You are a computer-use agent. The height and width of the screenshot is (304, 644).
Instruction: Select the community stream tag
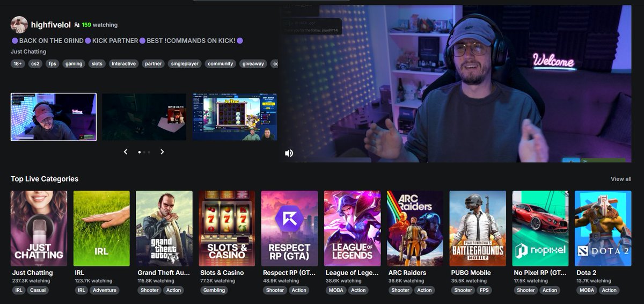pos(221,63)
